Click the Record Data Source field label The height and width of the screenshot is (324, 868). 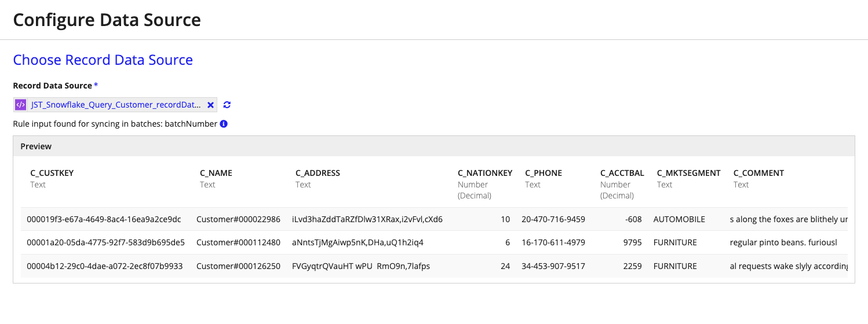(52, 86)
